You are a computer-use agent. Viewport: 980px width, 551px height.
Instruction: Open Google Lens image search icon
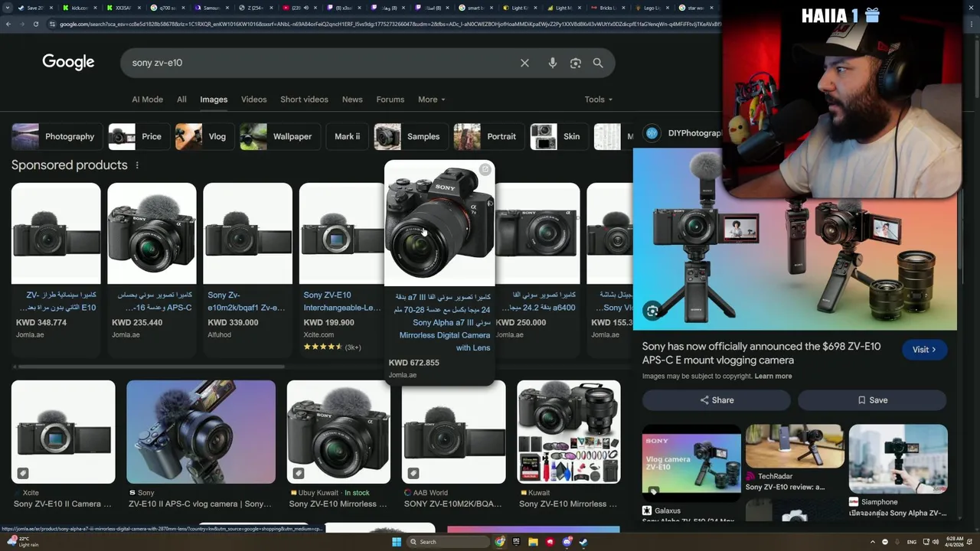pos(576,63)
